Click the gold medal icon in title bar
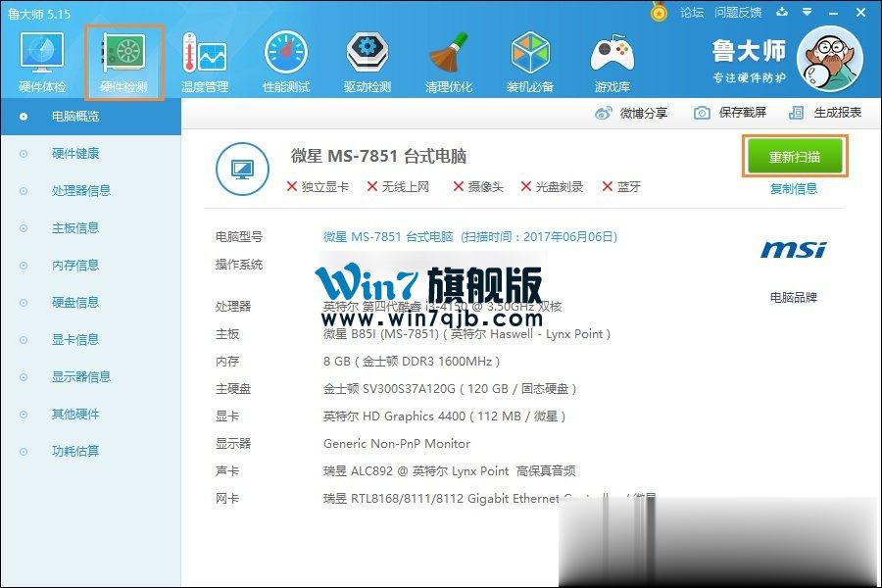The width and height of the screenshot is (882, 588). pos(659,11)
